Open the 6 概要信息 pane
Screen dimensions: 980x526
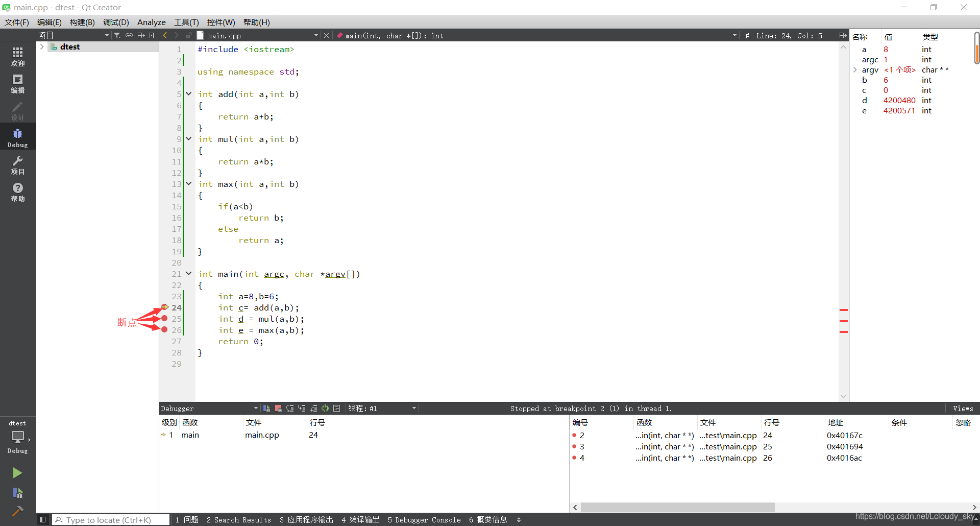(488, 519)
